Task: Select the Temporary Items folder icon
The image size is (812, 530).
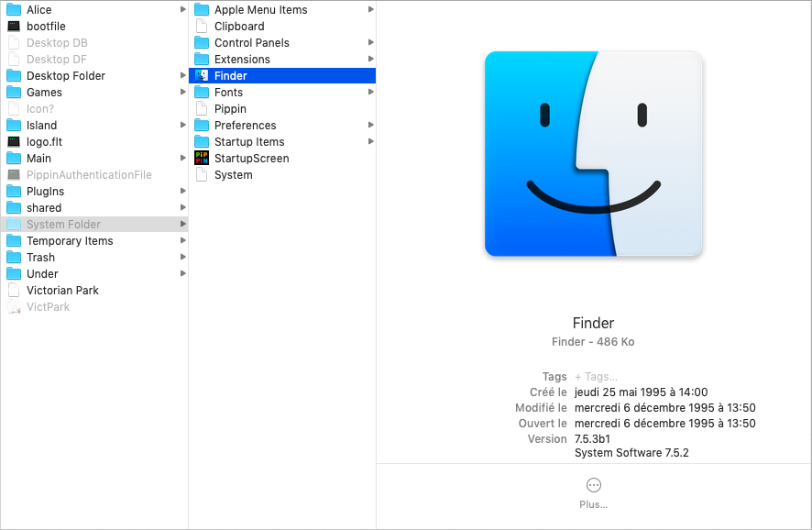Action: [x=14, y=241]
